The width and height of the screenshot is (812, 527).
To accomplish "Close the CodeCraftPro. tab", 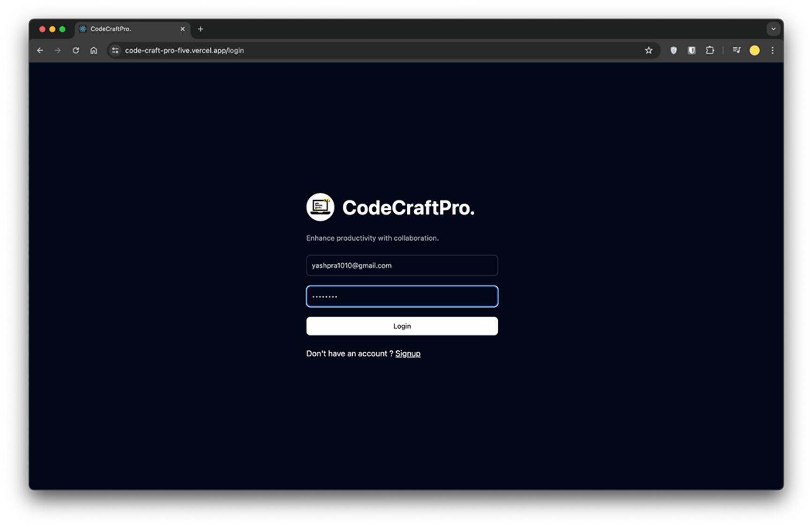I will 183,29.
